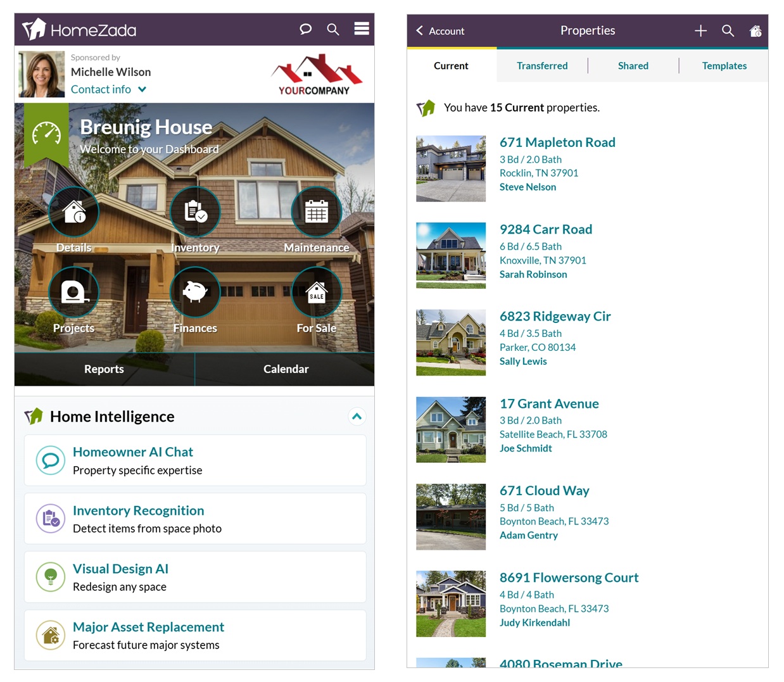Click sponsor name Michelle Wilson
The height and width of the screenshot is (682, 784).
coord(111,72)
